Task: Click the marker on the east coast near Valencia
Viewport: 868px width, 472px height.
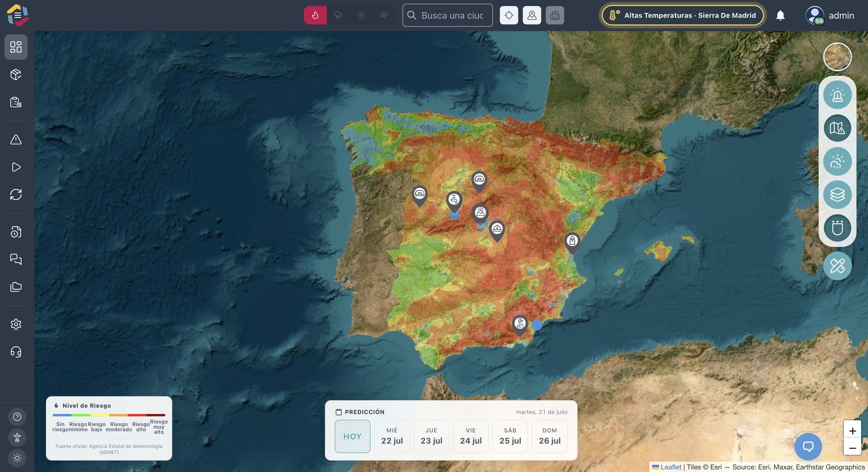Action: tap(572, 243)
